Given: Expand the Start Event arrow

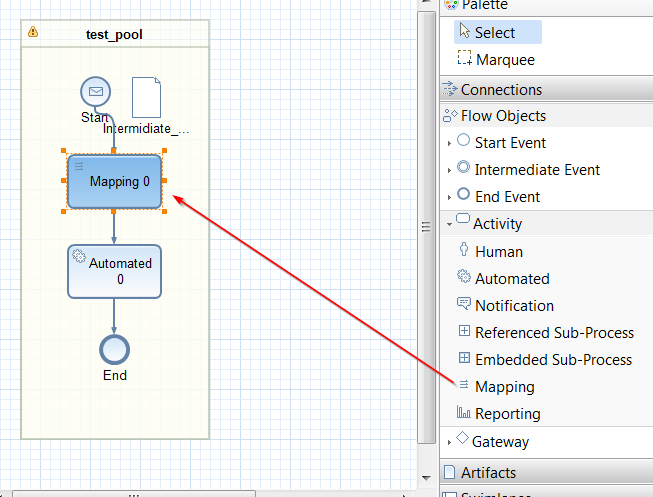Looking at the screenshot, I should (x=449, y=144).
